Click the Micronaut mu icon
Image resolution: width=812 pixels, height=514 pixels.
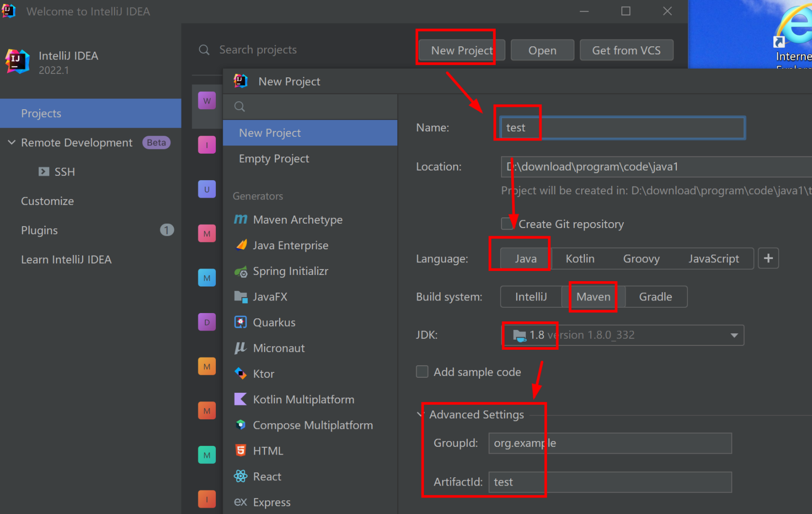tap(240, 348)
